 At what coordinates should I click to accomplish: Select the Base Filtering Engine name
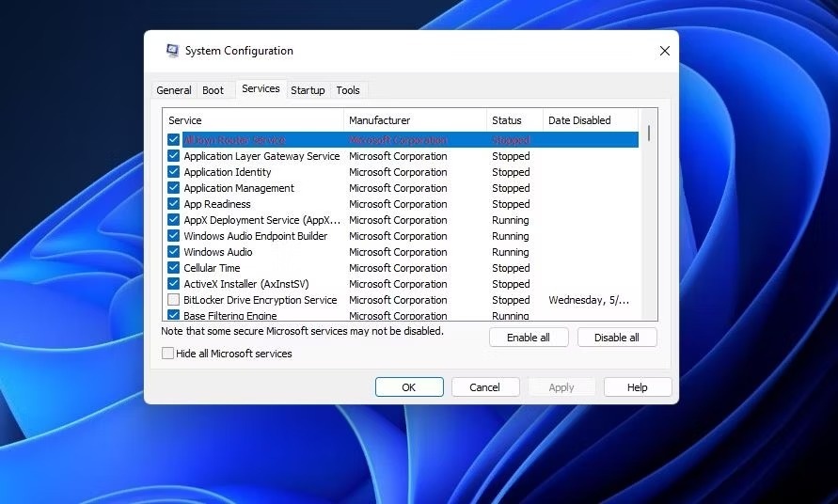click(x=230, y=315)
